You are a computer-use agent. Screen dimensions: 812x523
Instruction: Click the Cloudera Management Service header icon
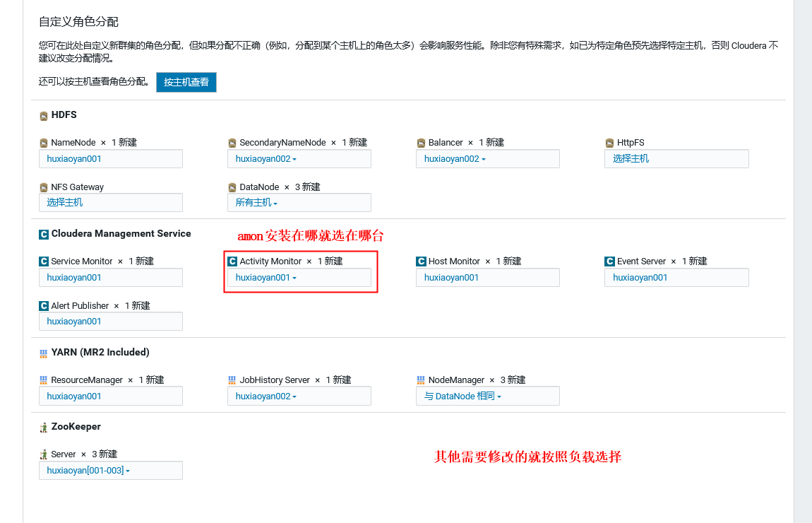pos(44,234)
